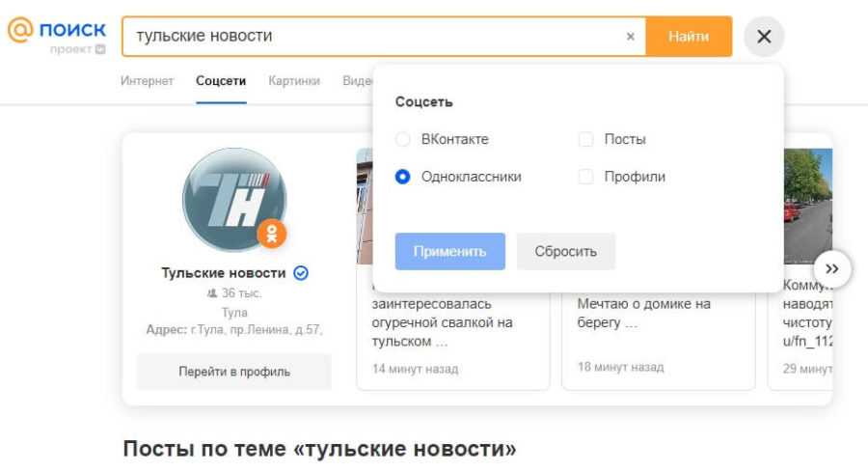Screen dimensions: 868x473
Task: Click the Перейти в профиль button
Action: coord(233,372)
